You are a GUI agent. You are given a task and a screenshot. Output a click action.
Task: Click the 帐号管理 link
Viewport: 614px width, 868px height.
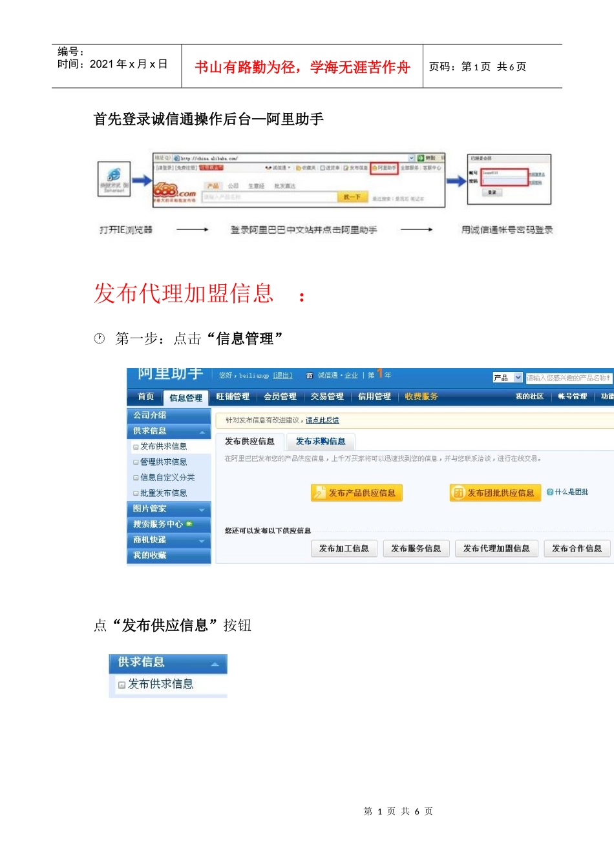(x=573, y=397)
